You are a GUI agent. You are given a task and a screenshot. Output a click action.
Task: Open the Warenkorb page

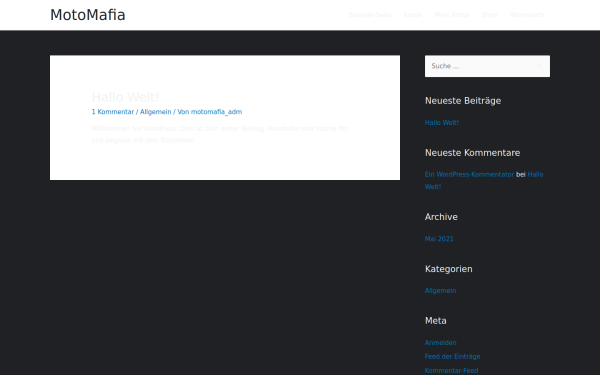527,15
